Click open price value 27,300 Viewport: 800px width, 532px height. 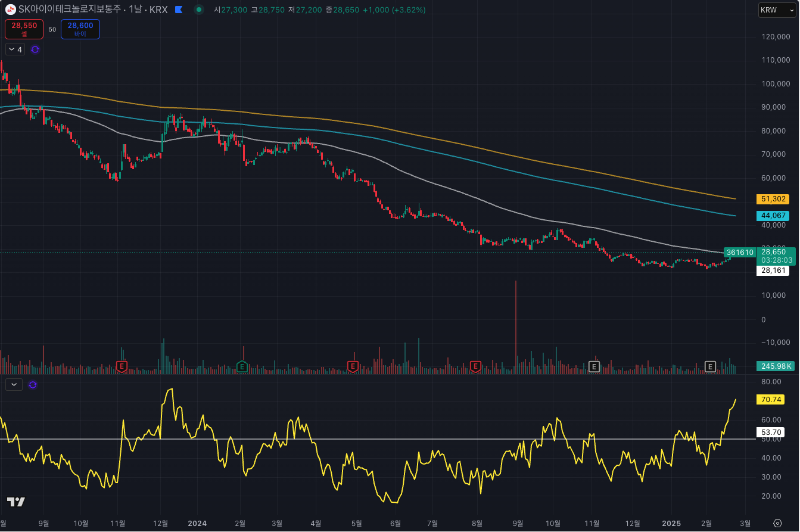tap(234, 10)
